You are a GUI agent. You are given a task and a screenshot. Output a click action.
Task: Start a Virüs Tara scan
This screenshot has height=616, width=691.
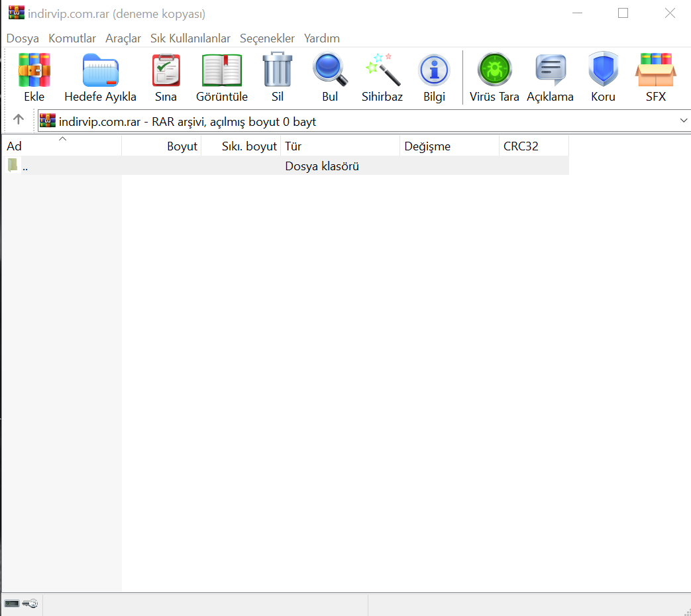click(494, 71)
